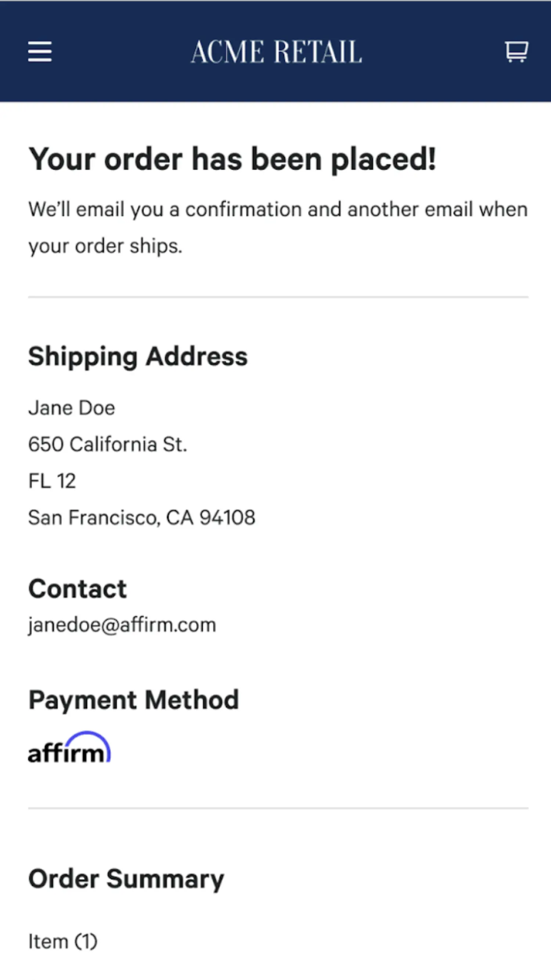
Task: Open the hamburger navigation menu
Action: [x=40, y=51]
